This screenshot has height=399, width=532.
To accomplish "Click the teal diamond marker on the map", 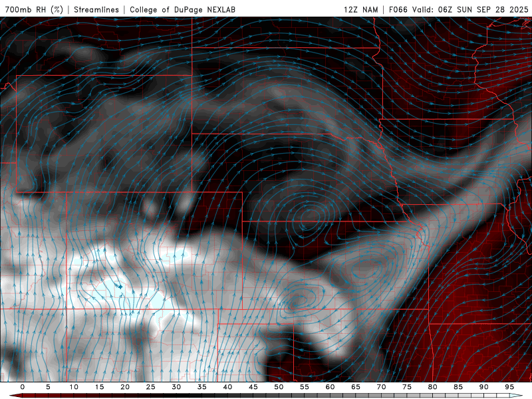I will [120, 287].
